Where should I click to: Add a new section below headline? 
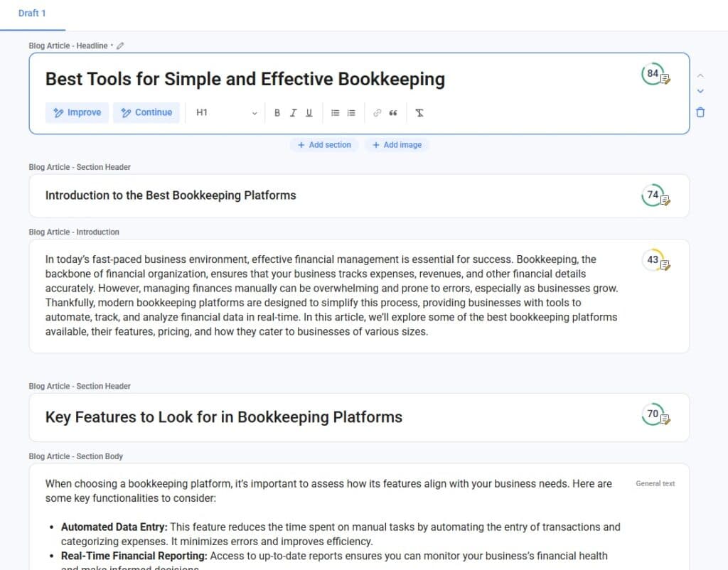pyautogui.click(x=324, y=145)
